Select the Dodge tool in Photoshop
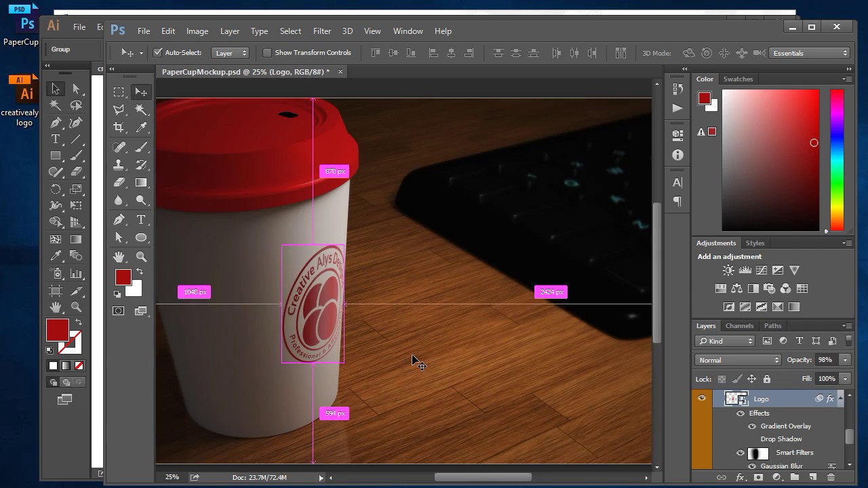 tap(141, 201)
